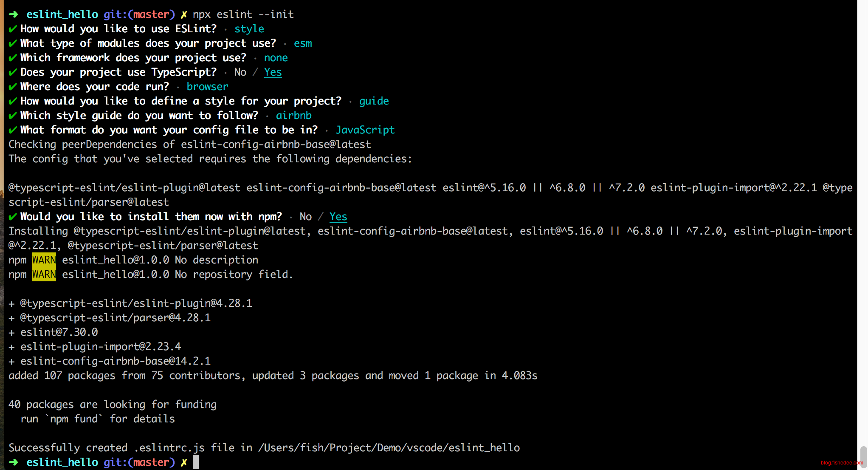Click the green checkmark beside 'How would you like to use ESLint?'
The width and height of the screenshot is (868, 470).
coord(13,29)
